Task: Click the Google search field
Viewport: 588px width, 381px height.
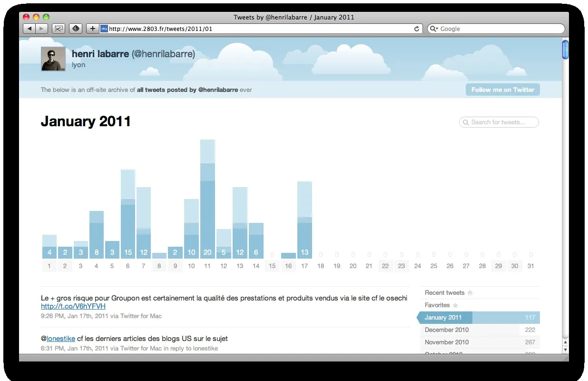Action: tap(496, 29)
